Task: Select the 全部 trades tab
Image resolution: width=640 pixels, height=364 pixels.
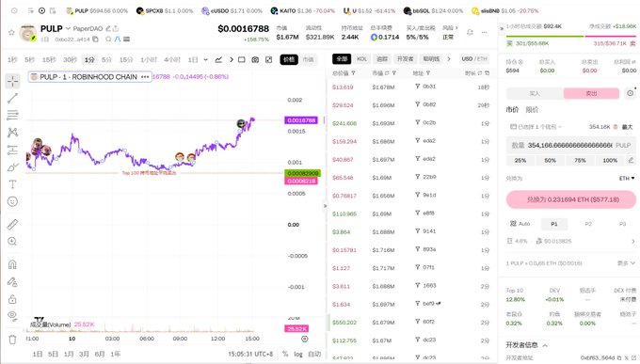Action: 342,59
